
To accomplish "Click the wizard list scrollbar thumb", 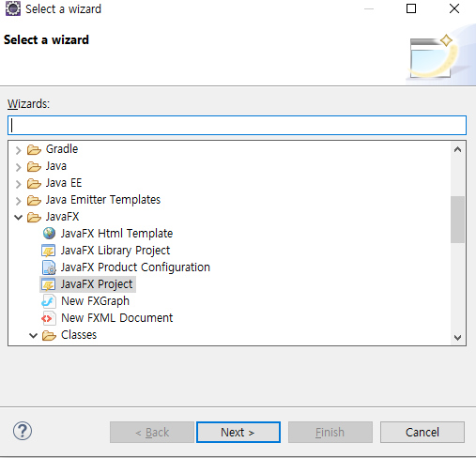I will [x=457, y=220].
